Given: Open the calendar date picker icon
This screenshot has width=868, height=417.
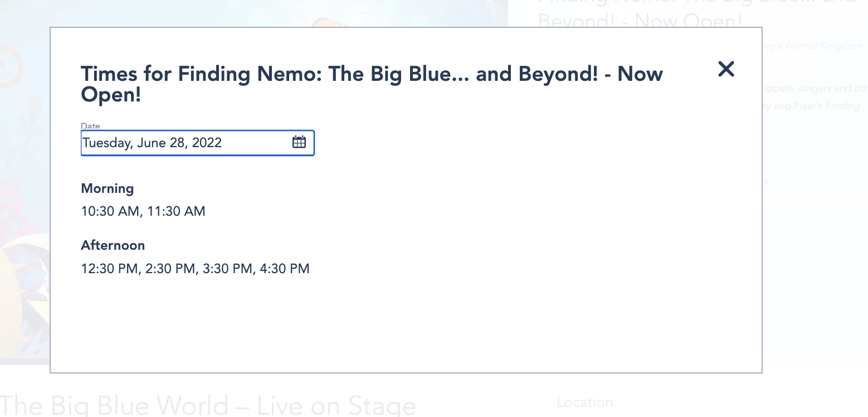Looking at the screenshot, I should tap(299, 142).
